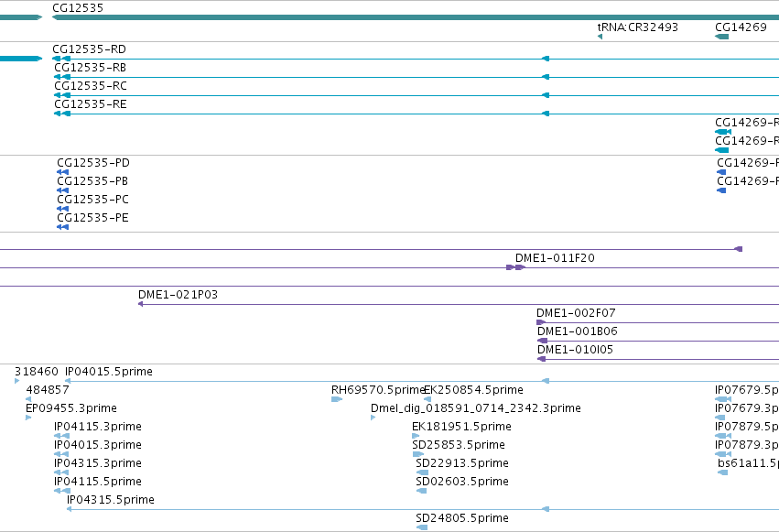Select protein CG12535-PE label

tap(92, 218)
